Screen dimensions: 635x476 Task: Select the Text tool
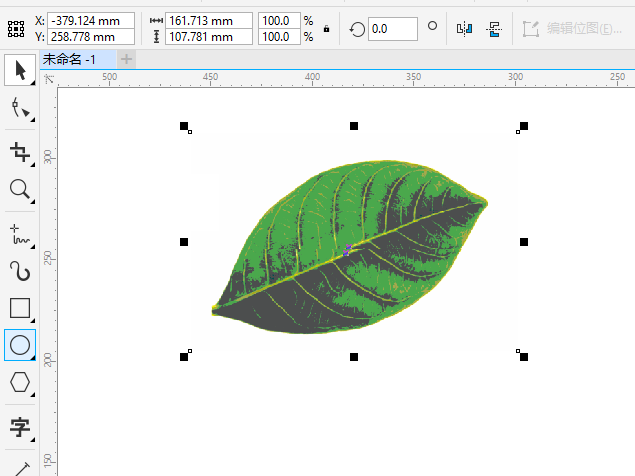click(20, 428)
